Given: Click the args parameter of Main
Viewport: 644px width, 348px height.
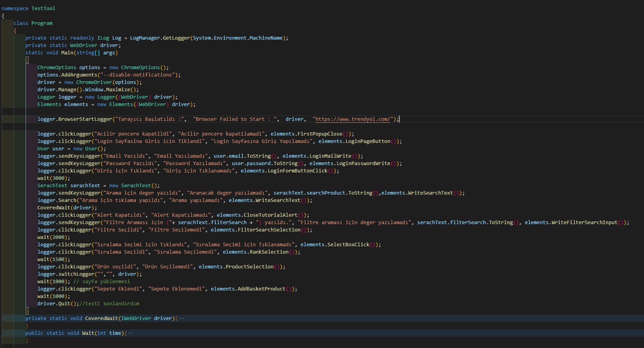Looking at the screenshot, I should 109,53.
